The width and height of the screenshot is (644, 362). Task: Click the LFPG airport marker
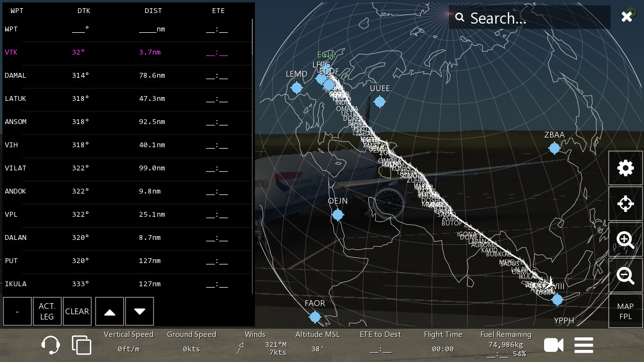[321, 78]
